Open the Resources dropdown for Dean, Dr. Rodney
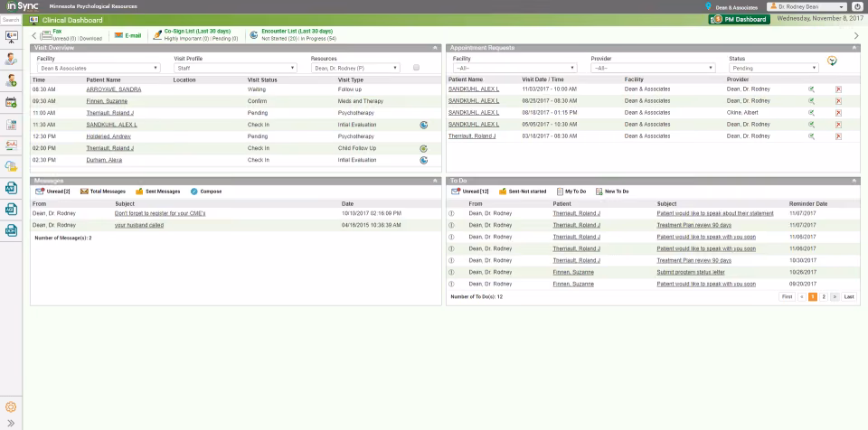 tap(355, 68)
